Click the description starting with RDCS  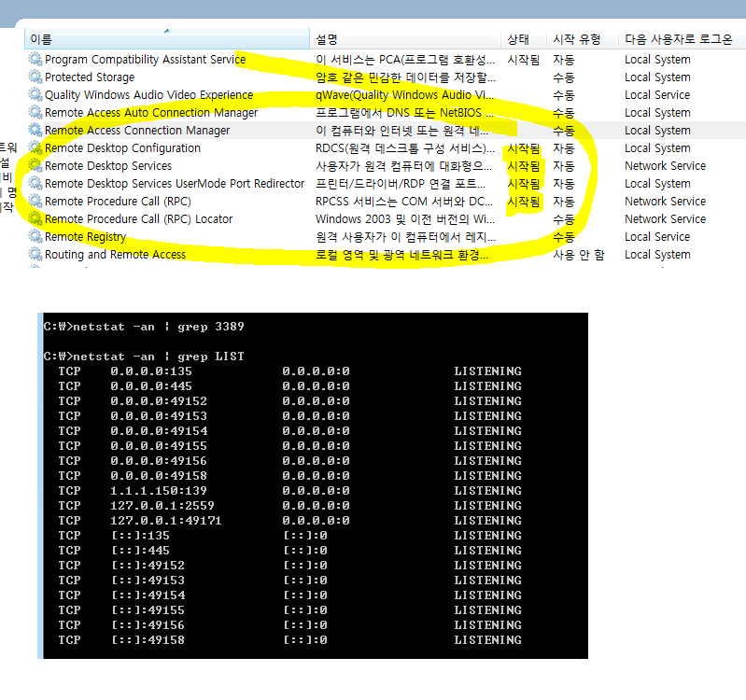coord(405,148)
